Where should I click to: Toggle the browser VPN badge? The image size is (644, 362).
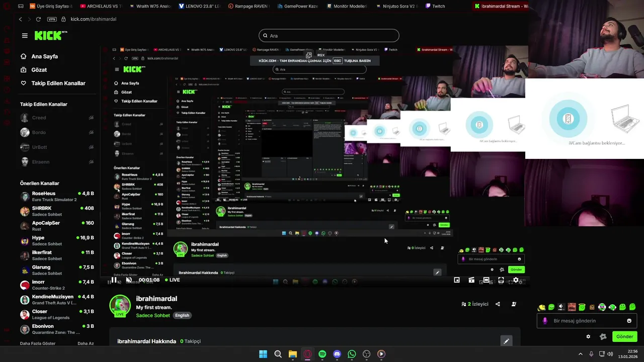click(x=52, y=19)
